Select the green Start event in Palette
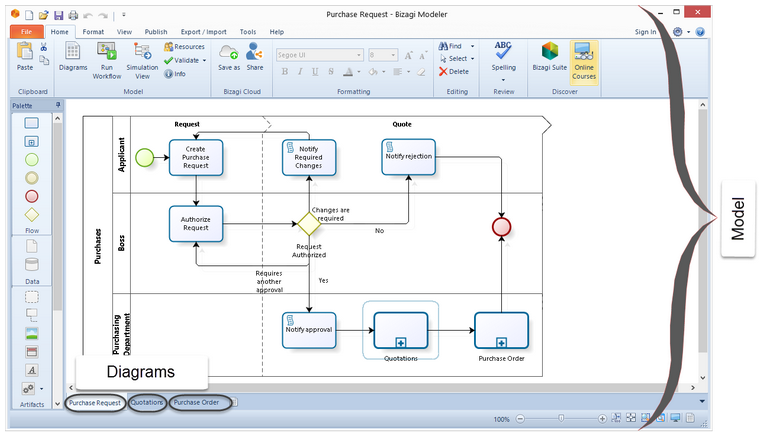The height and width of the screenshot is (436, 760). click(x=32, y=159)
